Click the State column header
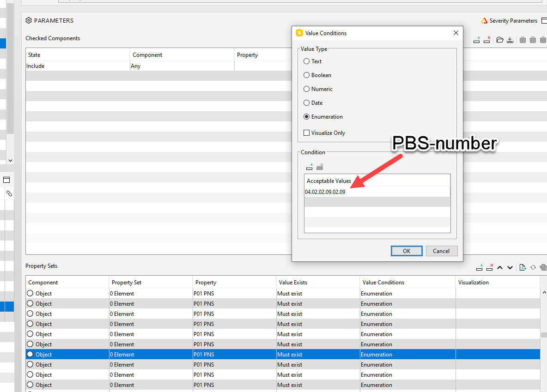 [78, 55]
